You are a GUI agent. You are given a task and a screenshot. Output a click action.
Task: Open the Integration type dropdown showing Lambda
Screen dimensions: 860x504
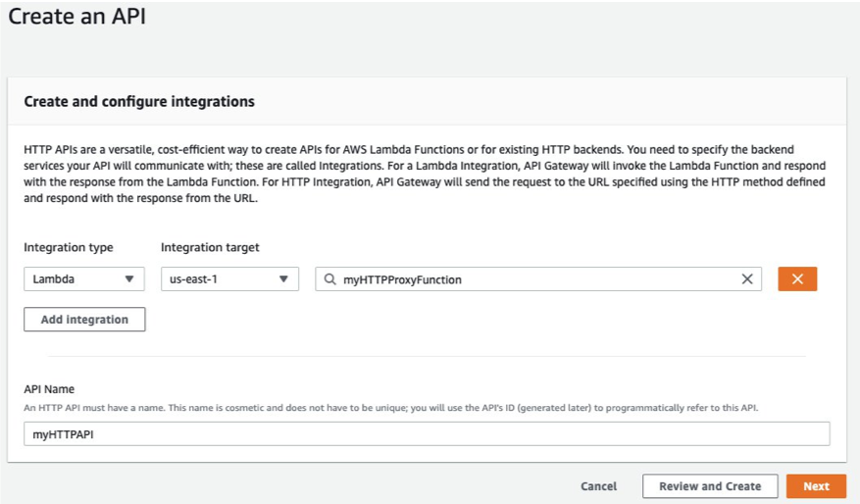[83, 279]
